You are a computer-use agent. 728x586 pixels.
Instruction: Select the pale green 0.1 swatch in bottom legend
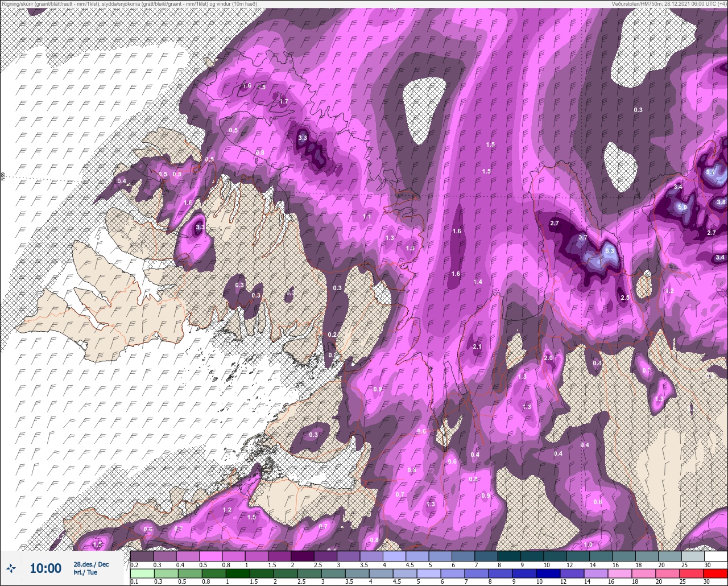coord(142,573)
